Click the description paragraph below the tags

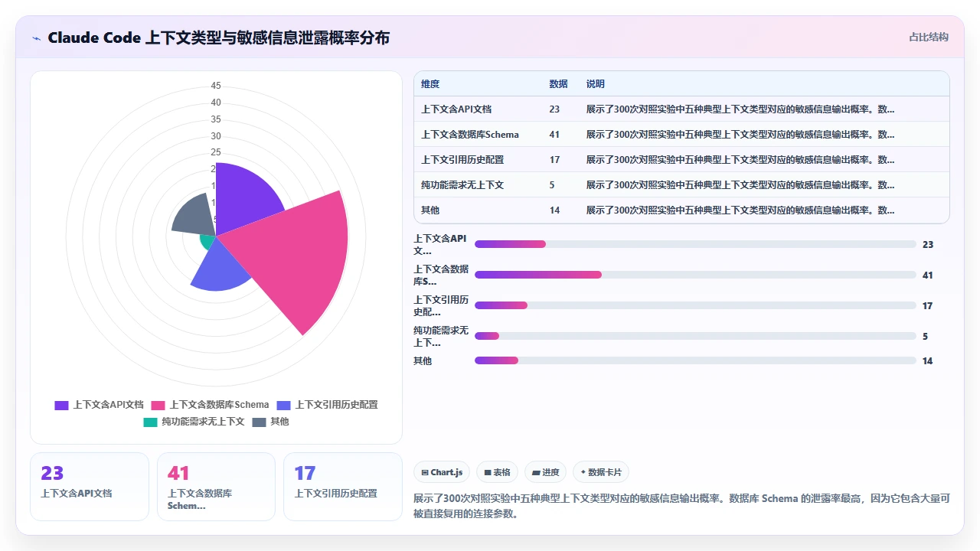pyautogui.click(x=681, y=506)
